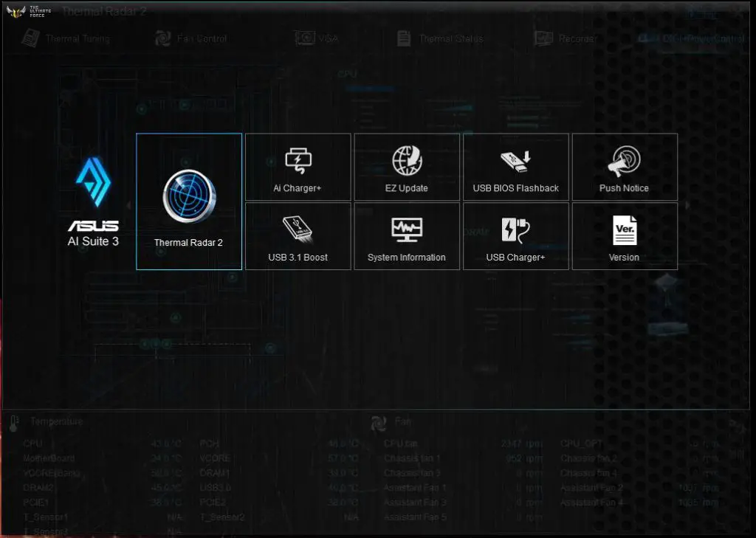Image resolution: width=756 pixels, height=538 pixels.
Task: Click the dimmed Temperature thermometer icon
Action: 13,424
